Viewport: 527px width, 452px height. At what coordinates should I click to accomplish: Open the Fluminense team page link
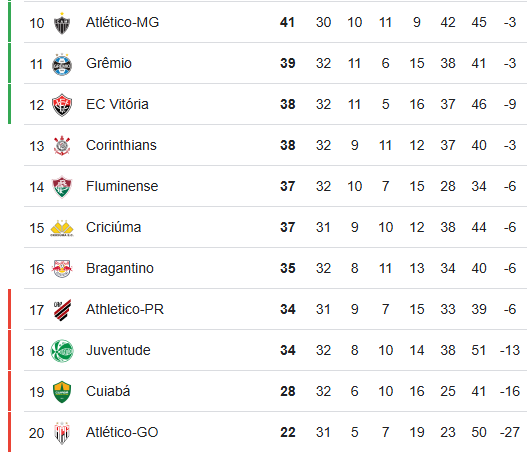[x=122, y=187]
